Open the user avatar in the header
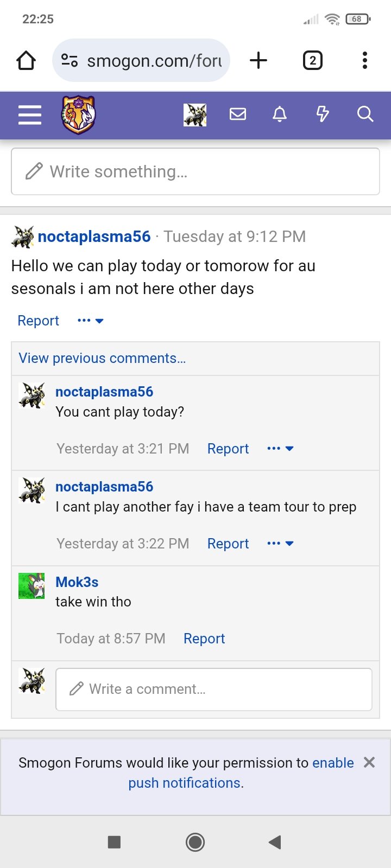The width and height of the screenshot is (391, 868). pyautogui.click(x=195, y=114)
